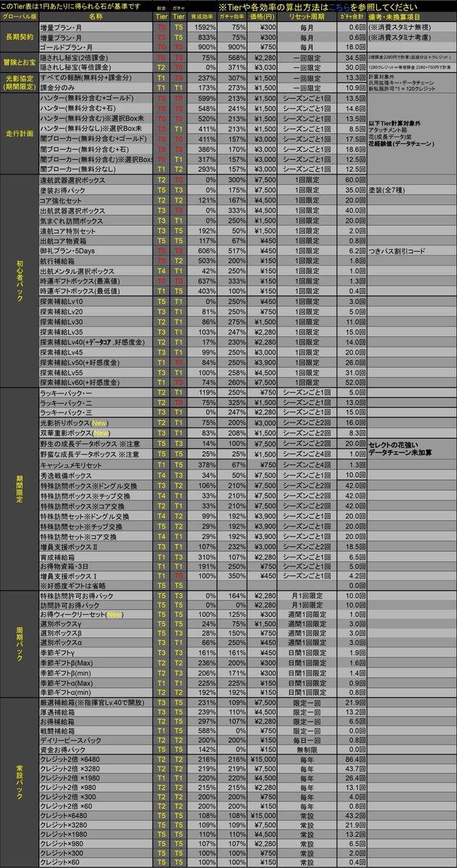
Task: Select the 戦闘補給箱 cell
Action: 95,731
